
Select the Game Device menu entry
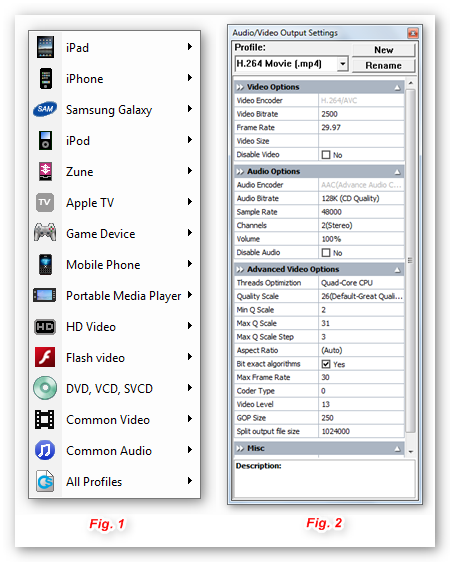pyautogui.click(x=114, y=233)
